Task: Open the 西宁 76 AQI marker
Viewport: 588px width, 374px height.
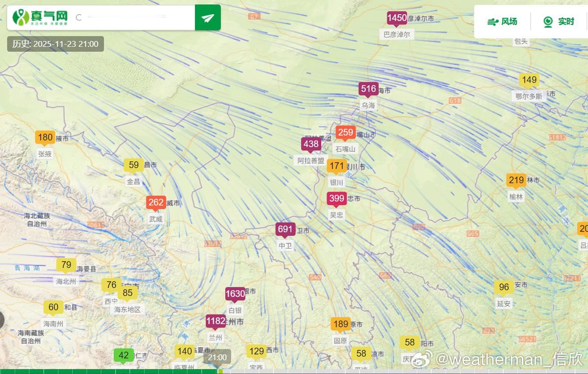Action: pyautogui.click(x=111, y=285)
